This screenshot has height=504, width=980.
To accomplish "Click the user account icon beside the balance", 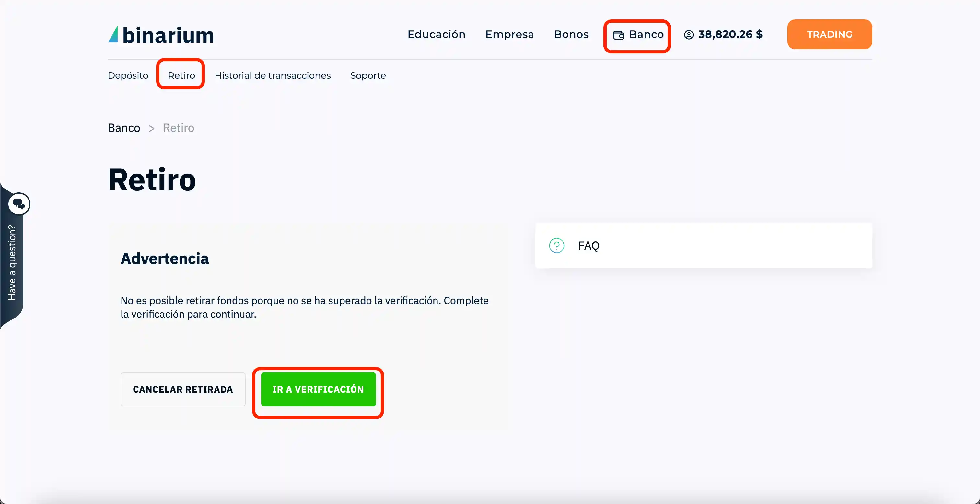I will [689, 35].
